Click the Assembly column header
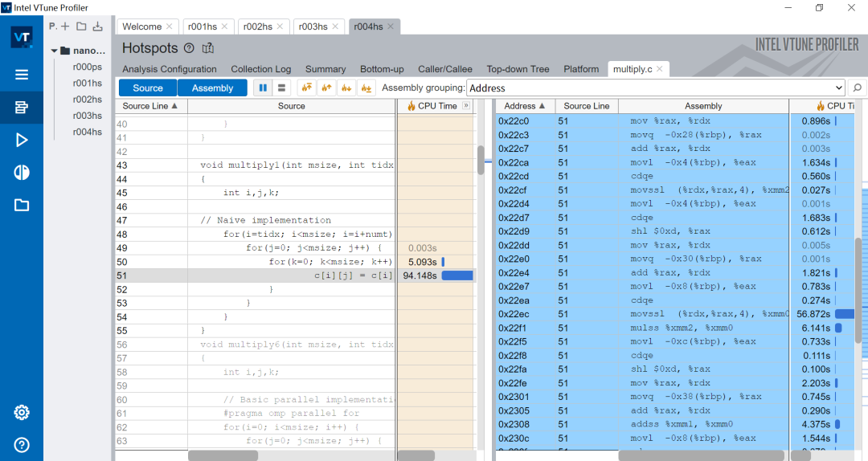 tap(703, 106)
